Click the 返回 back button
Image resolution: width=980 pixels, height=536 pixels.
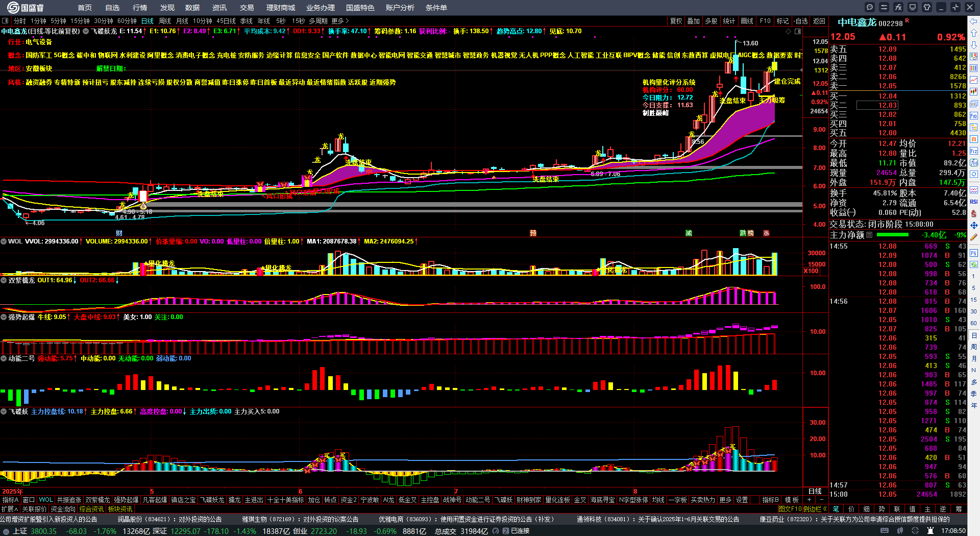(x=819, y=21)
